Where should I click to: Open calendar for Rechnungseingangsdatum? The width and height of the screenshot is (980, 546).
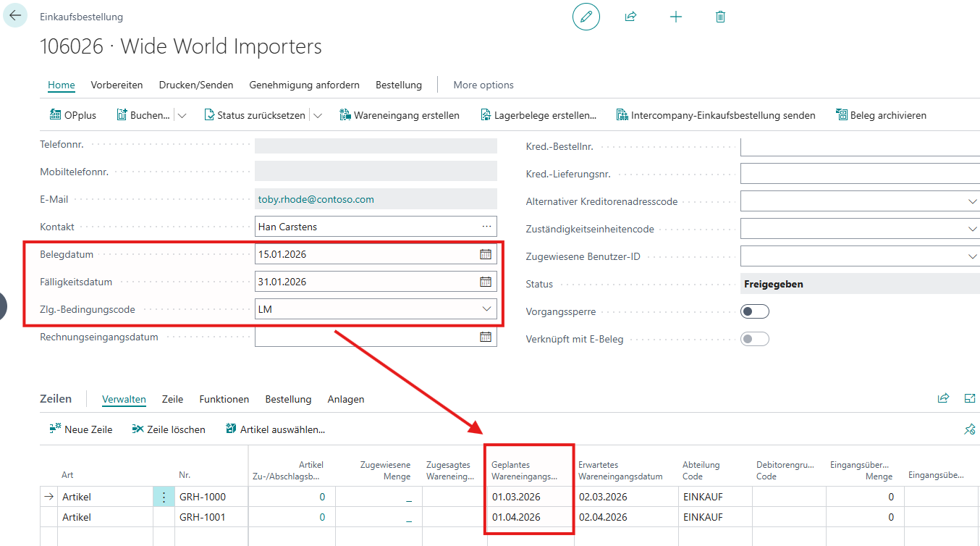click(486, 337)
